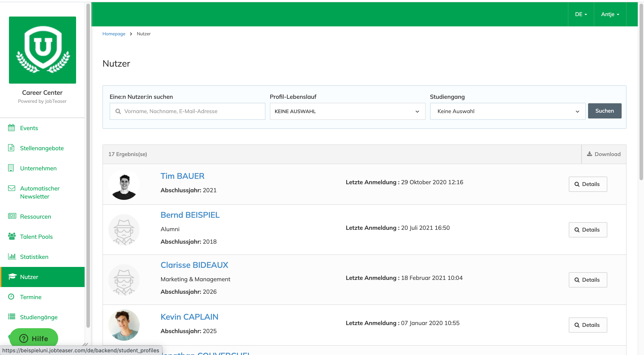The height and width of the screenshot is (355, 644).
Task: Click the magnifier icon in the search field
Action: (x=118, y=111)
